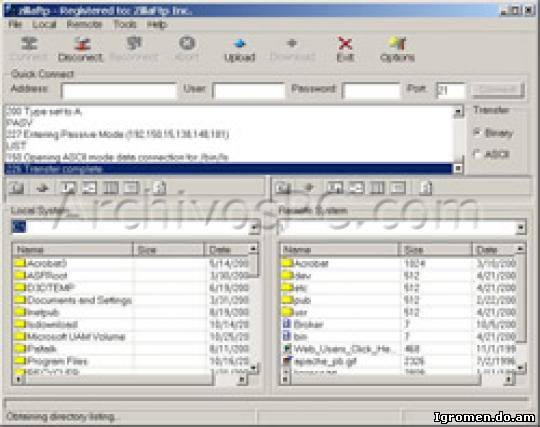Open the File menu
540x427 pixels.
click(15, 24)
